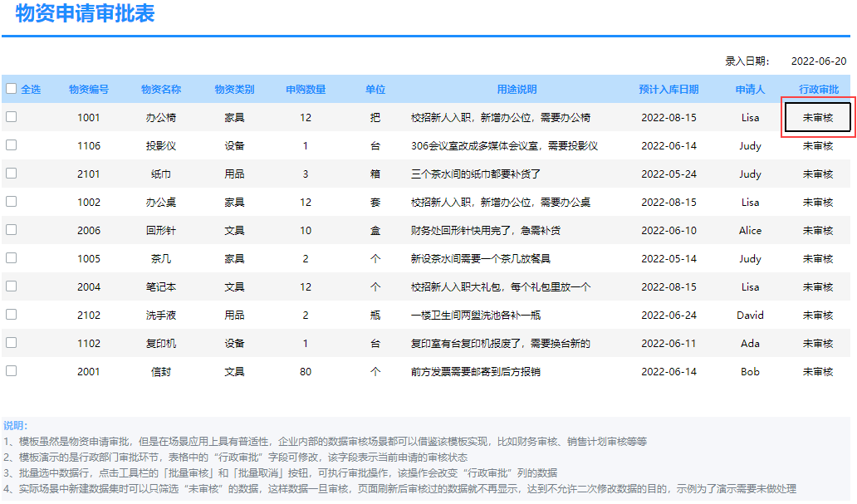Click the 洗手液 name cell

(161, 316)
